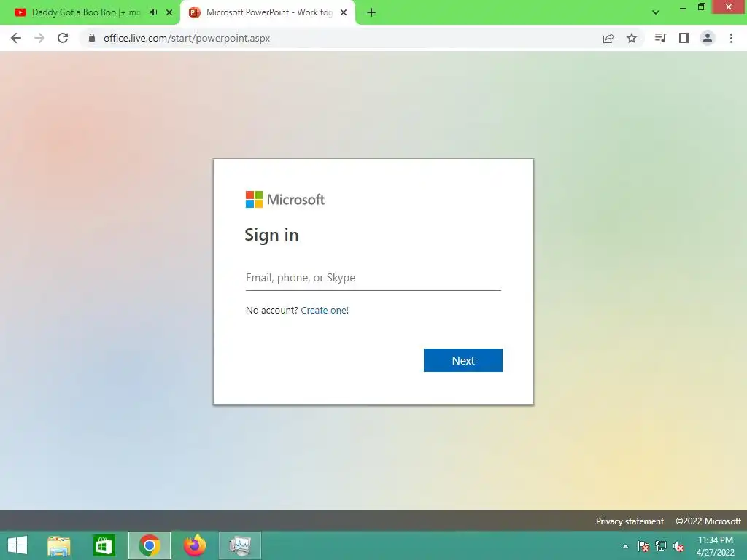Open Chrome's three-dot menu
The image size is (747, 560).
point(731,38)
